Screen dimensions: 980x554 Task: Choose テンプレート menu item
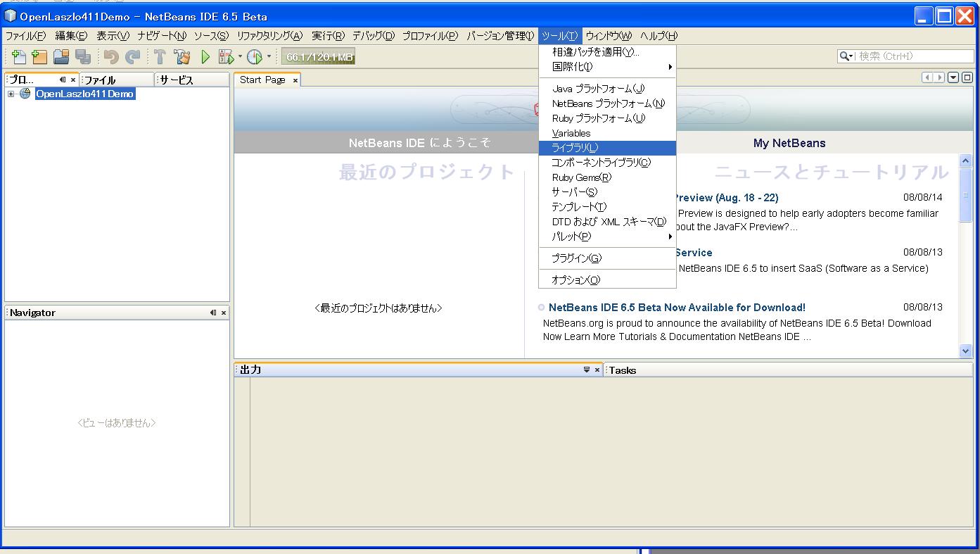point(607,207)
